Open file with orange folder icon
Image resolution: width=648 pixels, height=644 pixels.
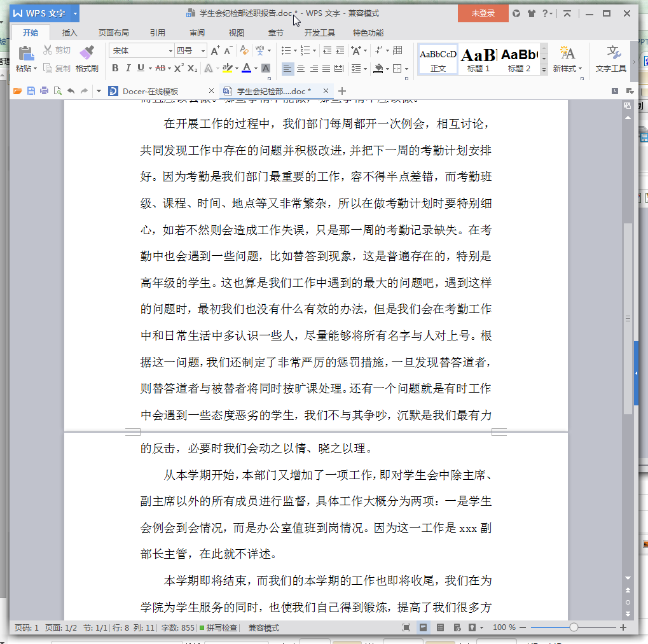[x=17, y=91]
